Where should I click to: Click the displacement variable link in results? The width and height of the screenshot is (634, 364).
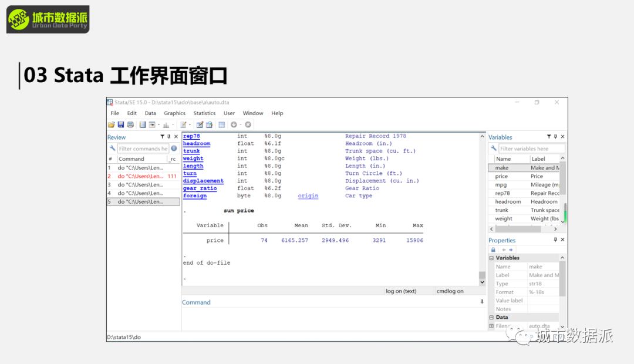pyautogui.click(x=203, y=181)
